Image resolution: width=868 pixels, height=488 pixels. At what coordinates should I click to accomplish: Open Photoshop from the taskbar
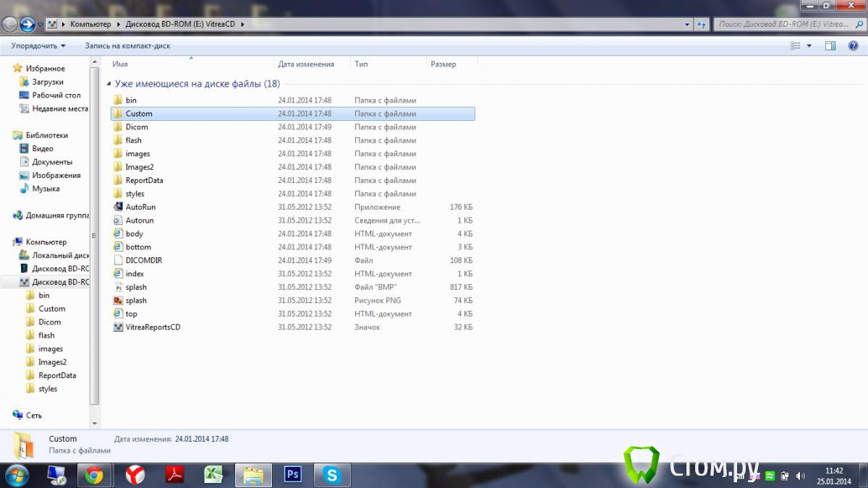(x=293, y=475)
